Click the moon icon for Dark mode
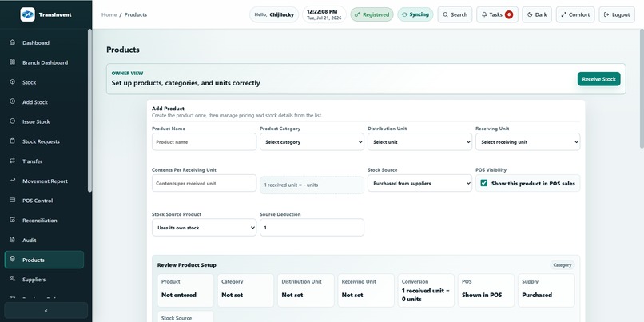This screenshot has width=644, height=322. pyautogui.click(x=531, y=15)
